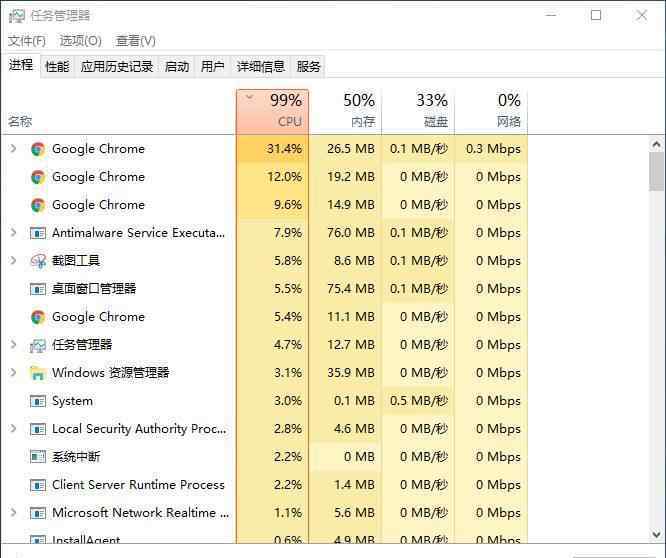Click the 75.4 MB memory value

[351, 289]
